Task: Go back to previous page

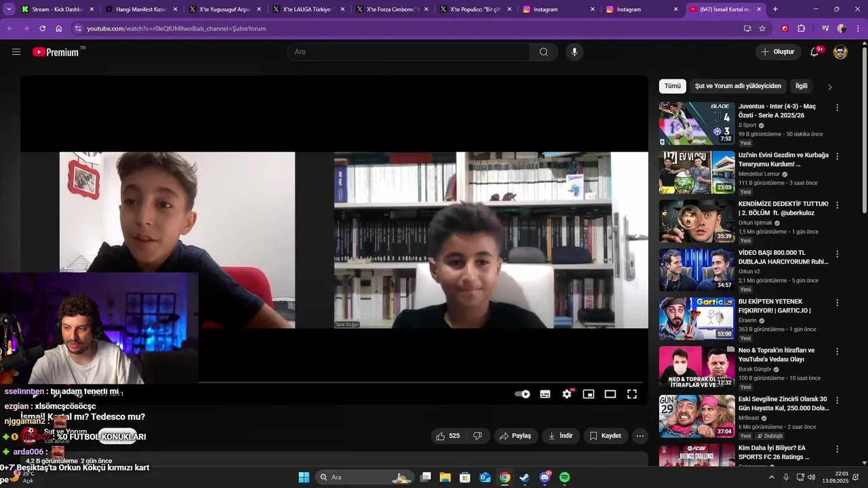Action: (x=9, y=28)
